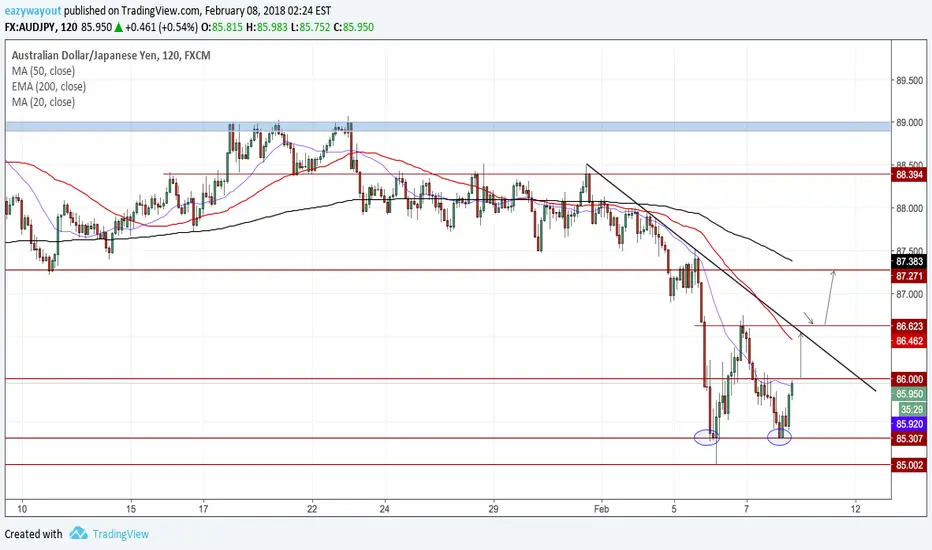Viewport: 932px width, 550px height.
Task: Click the 87.000 axis value
Action: [x=909, y=294]
